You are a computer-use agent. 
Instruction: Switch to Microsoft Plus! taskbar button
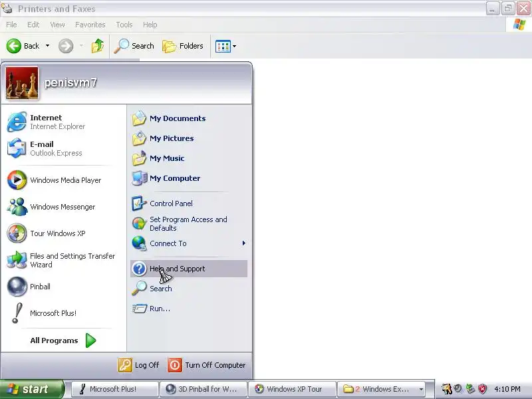[115, 389]
